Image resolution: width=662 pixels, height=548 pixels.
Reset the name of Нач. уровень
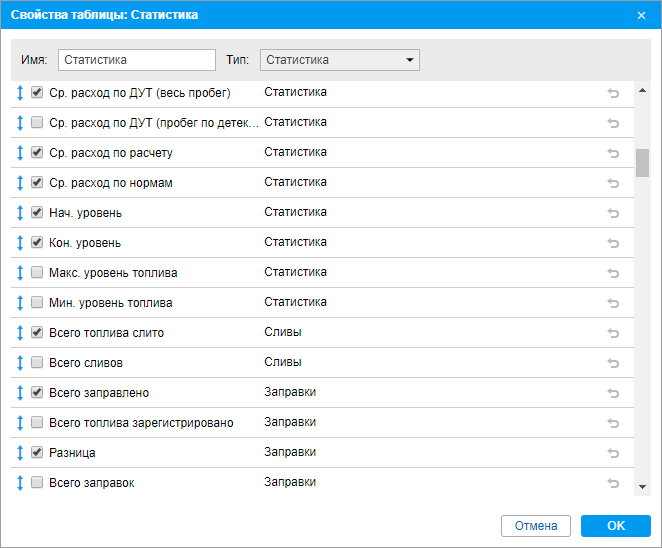coord(613,213)
